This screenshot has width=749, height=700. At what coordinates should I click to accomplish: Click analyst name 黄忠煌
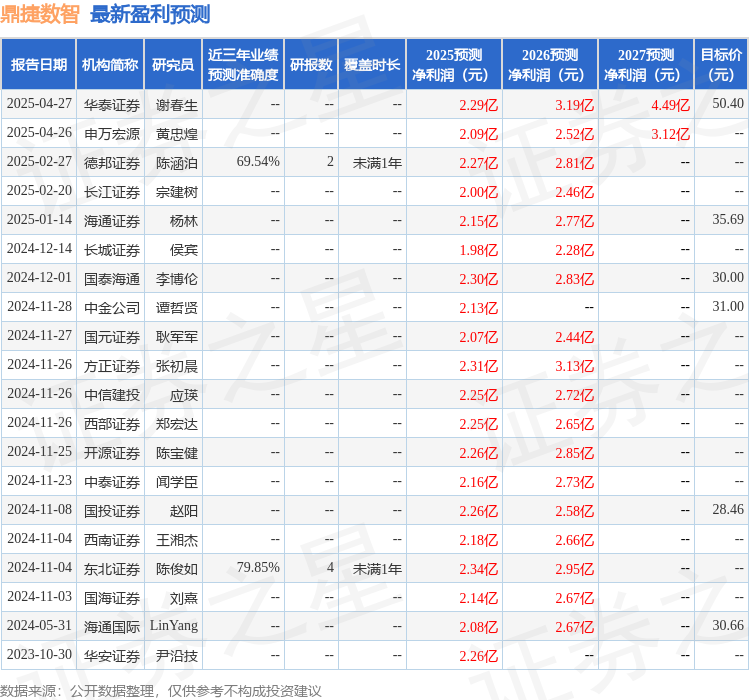click(x=177, y=134)
